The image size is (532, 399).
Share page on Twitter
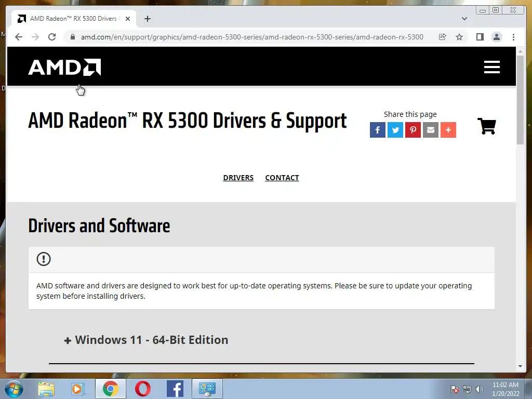(395, 130)
